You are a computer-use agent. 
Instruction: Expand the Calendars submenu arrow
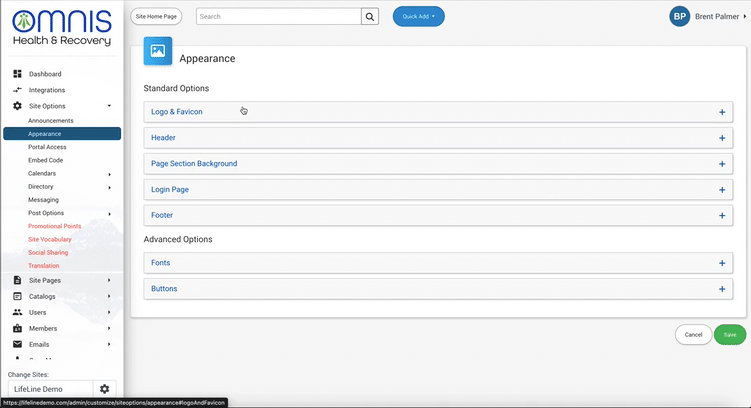109,174
